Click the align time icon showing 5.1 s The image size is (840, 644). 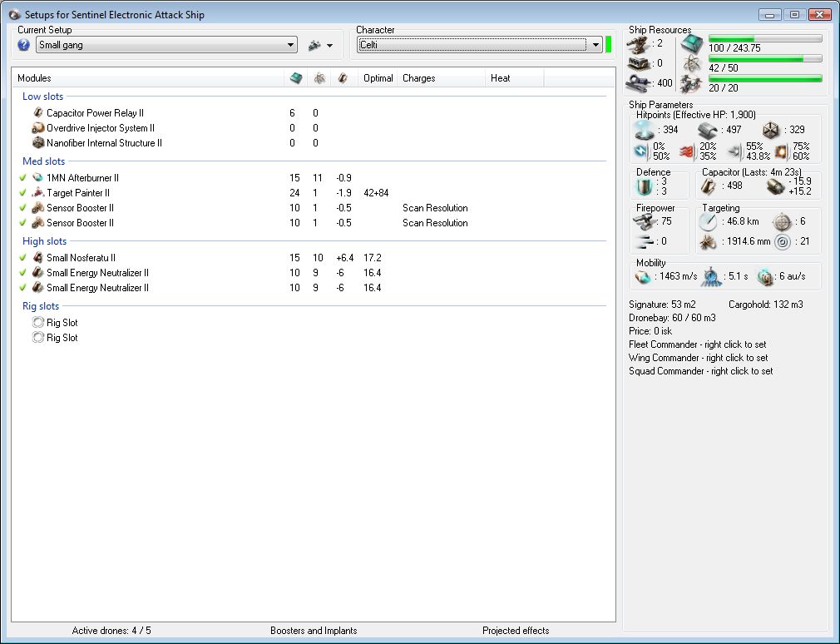(x=711, y=277)
